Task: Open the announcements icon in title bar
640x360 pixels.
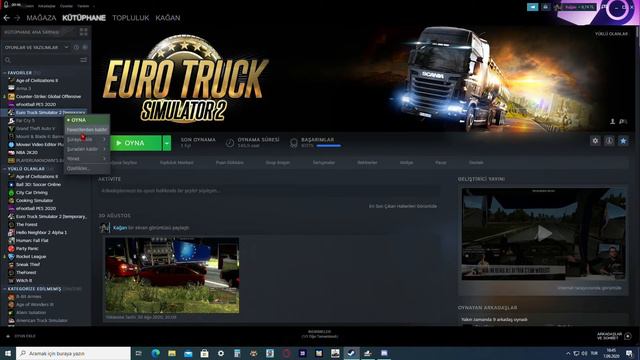Action: (x=532, y=7)
